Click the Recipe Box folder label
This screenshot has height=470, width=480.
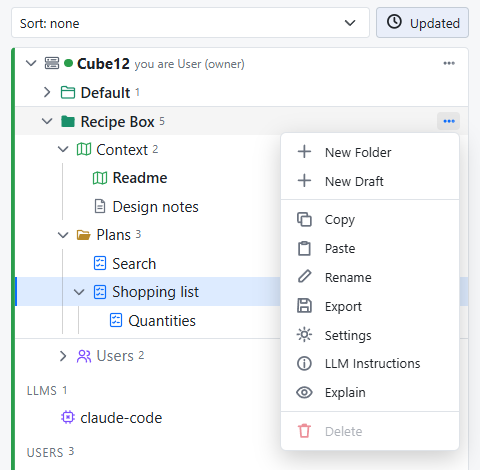tap(117, 122)
